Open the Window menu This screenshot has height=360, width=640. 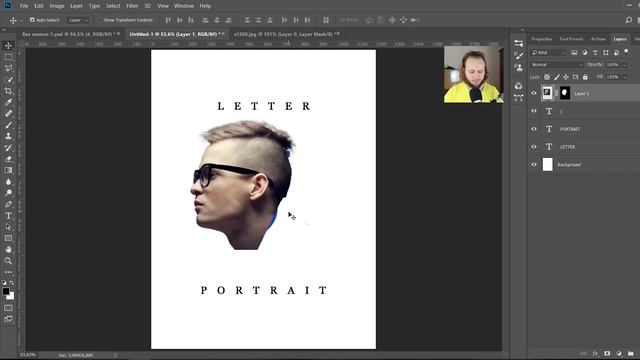[x=184, y=6]
